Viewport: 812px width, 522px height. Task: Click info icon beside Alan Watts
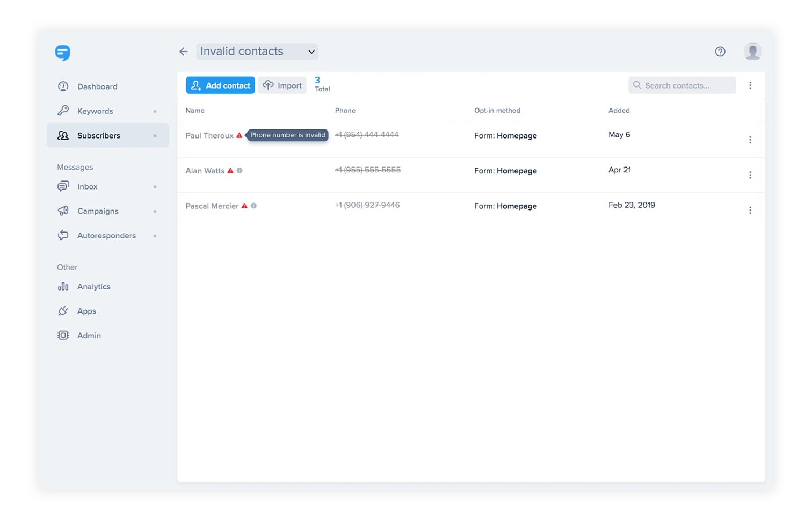(x=240, y=171)
